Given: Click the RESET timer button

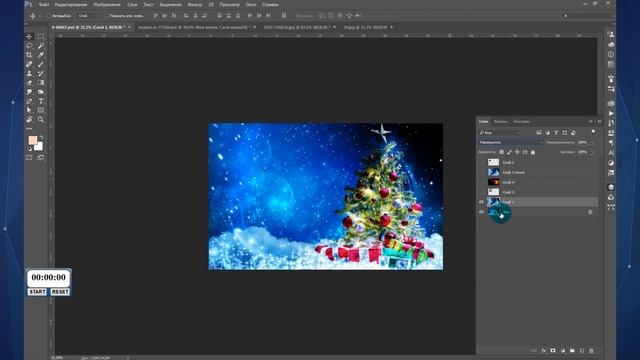Looking at the screenshot, I should (60, 292).
